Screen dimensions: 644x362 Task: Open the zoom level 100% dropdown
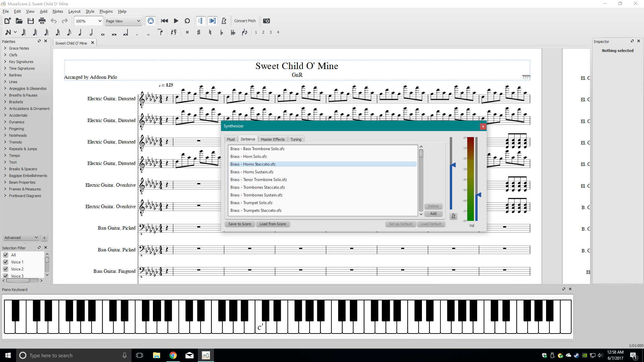(88, 21)
